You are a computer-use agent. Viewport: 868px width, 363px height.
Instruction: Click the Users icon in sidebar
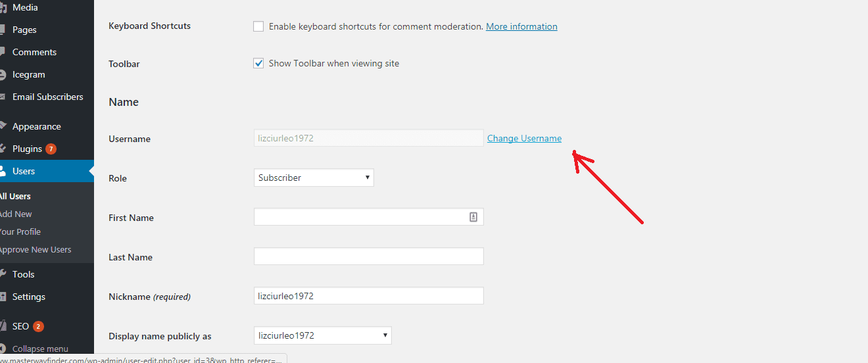pos(3,171)
